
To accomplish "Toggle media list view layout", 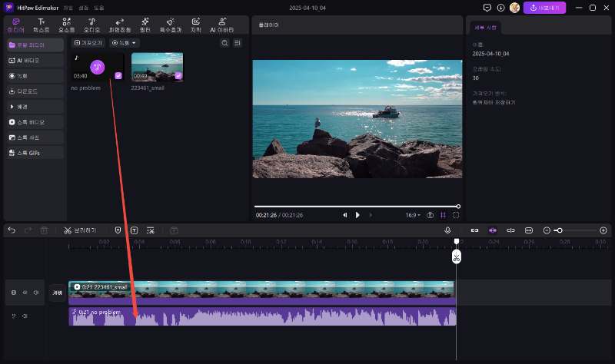I will 238,43.
